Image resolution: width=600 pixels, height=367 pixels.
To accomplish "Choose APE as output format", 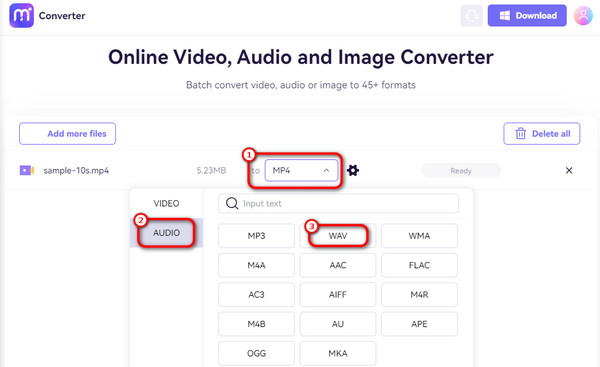I will (419, 324).
